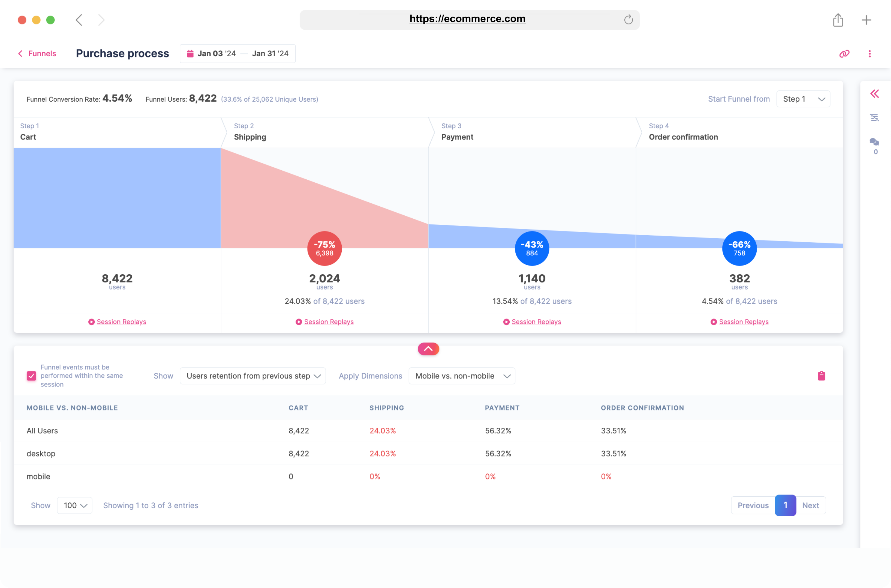This screenshot has width=891, height=588.
Task: Click the browser share icon
Action: point(838,20)
